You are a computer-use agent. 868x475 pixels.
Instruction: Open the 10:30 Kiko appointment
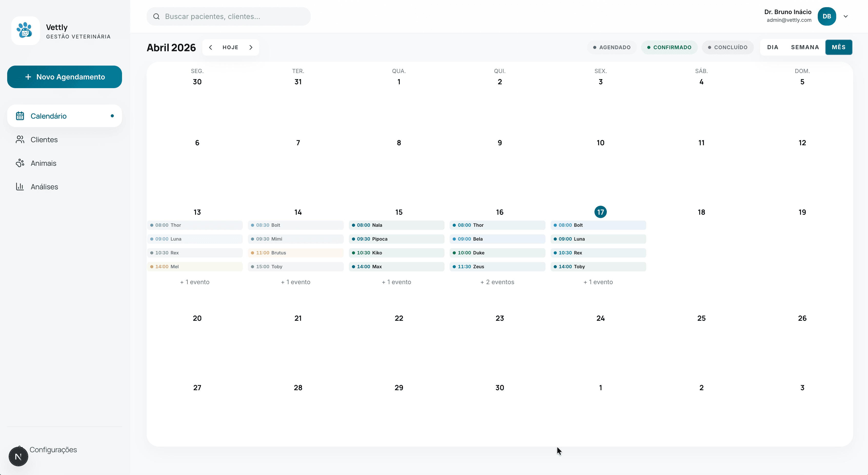click(396, 253)
